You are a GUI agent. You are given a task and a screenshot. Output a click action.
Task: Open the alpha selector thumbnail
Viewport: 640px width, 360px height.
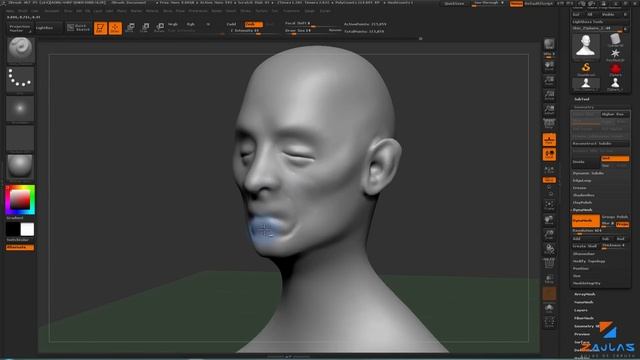tap(20, 109)
